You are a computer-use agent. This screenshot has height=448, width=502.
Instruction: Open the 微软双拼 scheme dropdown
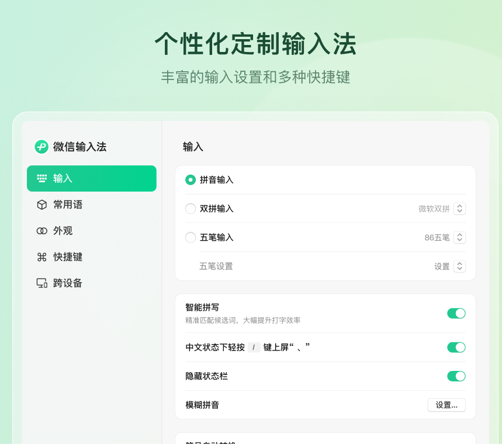(x=459, y=209)
